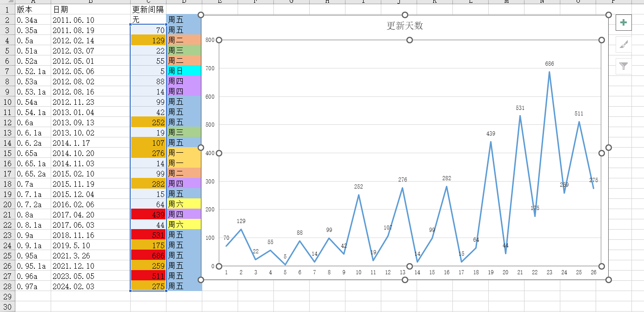
Task: Select the cyan cell labeled 周日
Action: tap(184, 71)
